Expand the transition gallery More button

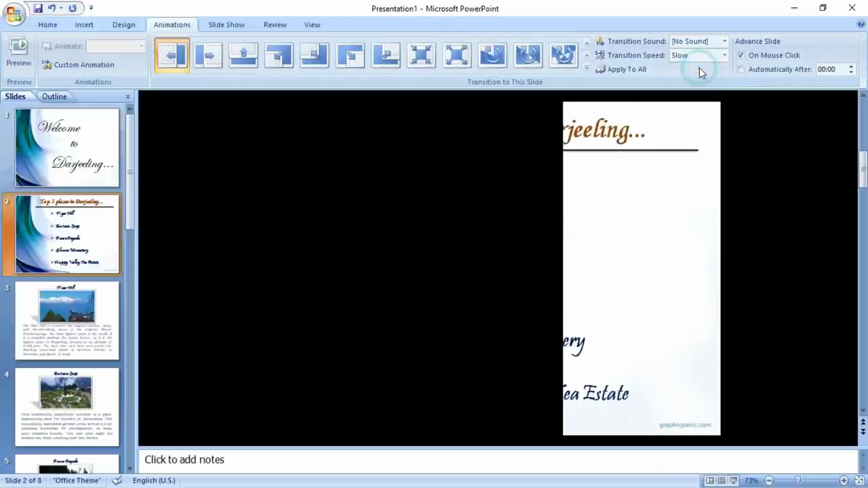click(587, 67)
